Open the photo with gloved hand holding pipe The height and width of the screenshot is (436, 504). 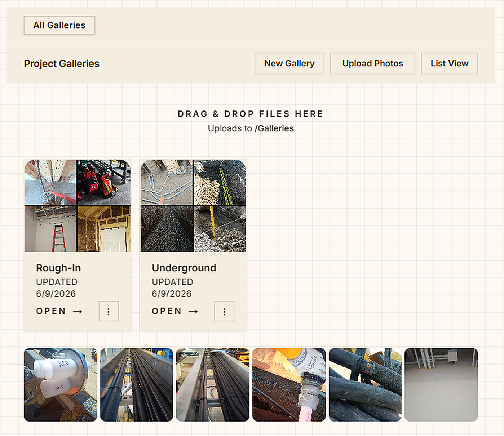coord(289,385)
